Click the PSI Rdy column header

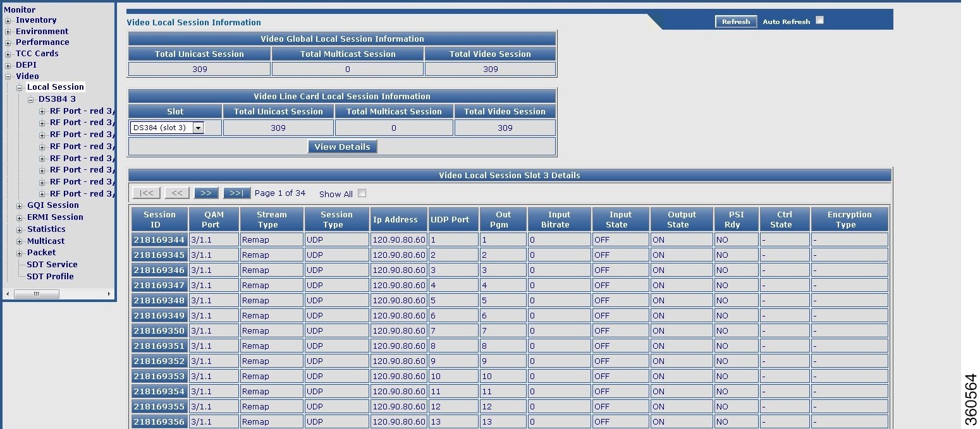736,219
